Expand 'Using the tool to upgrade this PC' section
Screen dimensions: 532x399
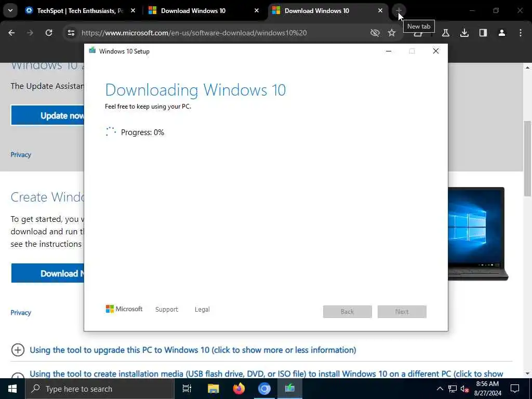click(x=193, y=350)
